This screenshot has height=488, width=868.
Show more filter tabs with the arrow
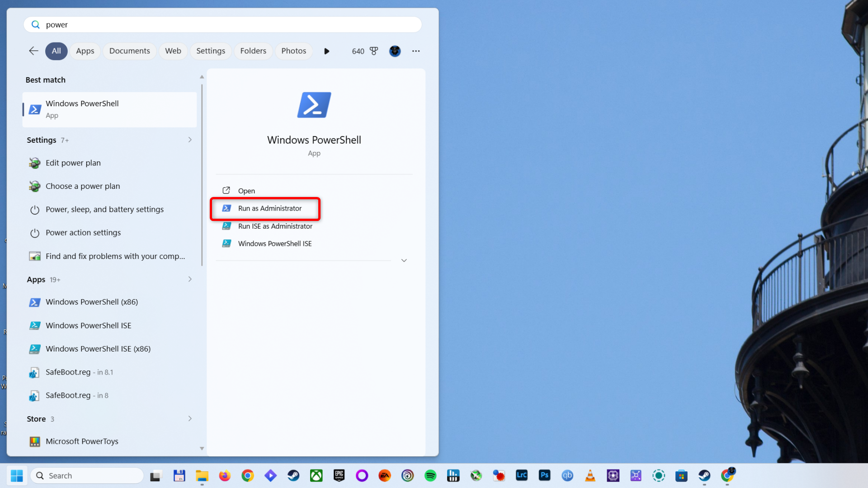pos(327,51)
